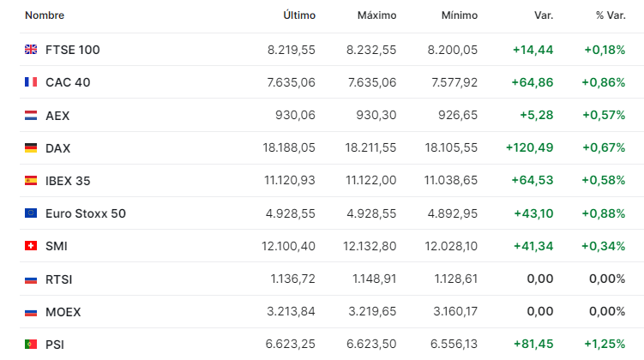Click the EU flag icon beside Euro Stoxx 50

pyautogui.click(x=31, y=213)
